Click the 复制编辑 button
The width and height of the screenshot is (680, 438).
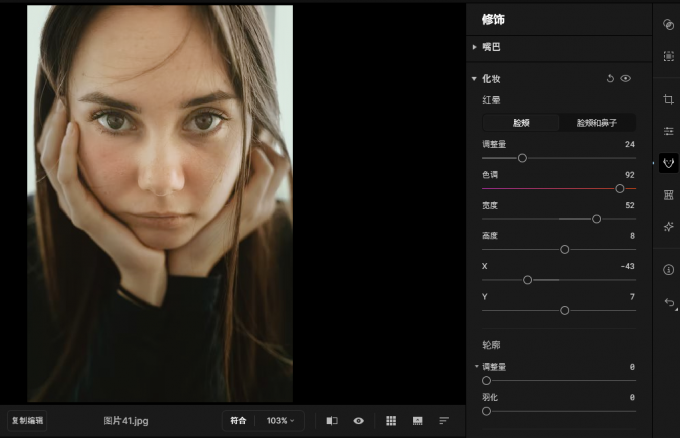click(x=27, y=421)
